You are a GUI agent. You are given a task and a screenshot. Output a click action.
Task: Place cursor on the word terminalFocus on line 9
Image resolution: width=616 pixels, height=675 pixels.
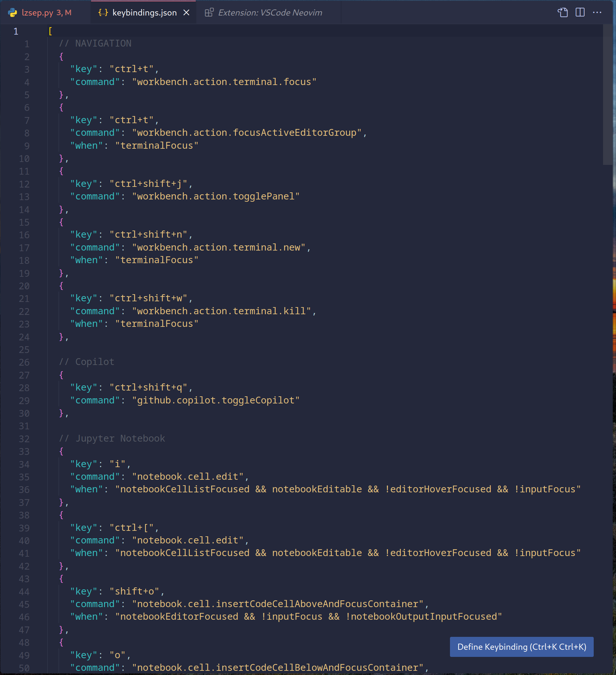(157, 145)
